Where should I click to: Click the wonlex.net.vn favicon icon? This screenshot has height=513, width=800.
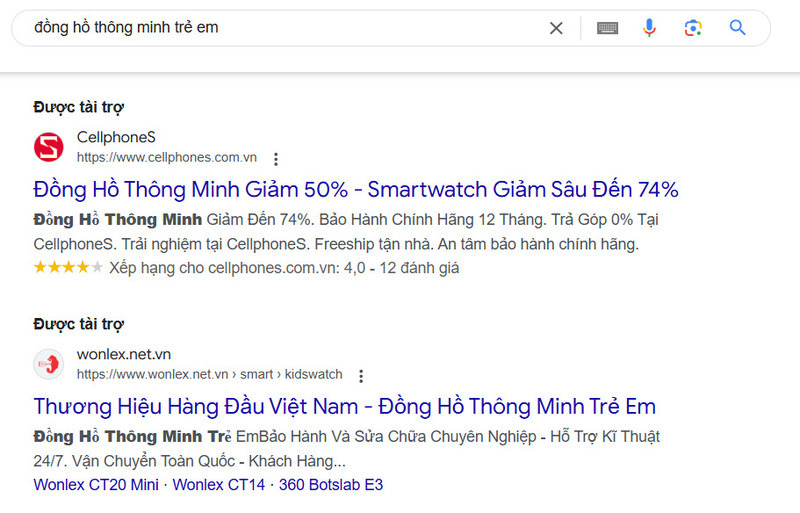point(48,364)
